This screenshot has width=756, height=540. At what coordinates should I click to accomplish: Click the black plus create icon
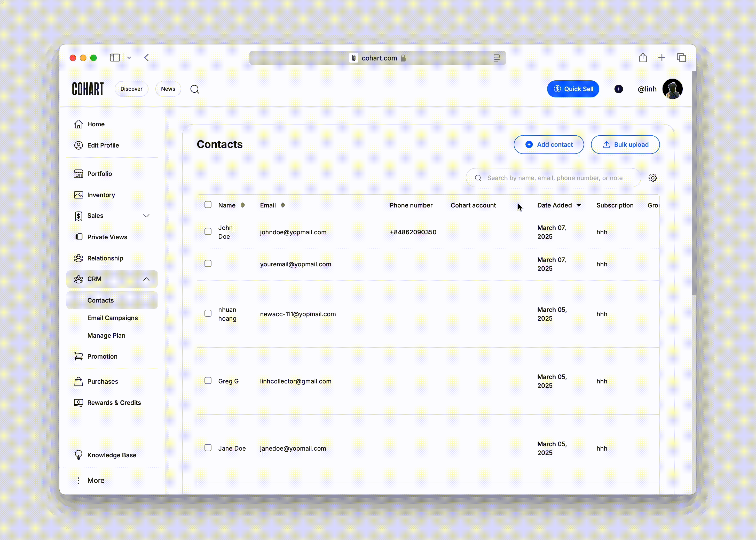coord(618,89)
